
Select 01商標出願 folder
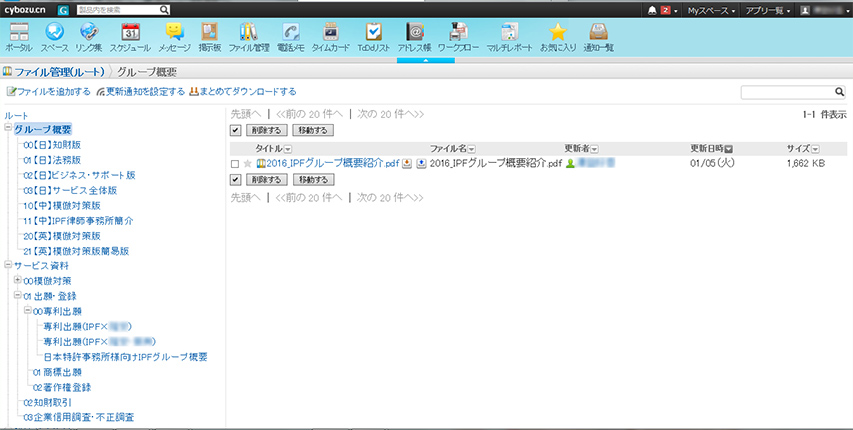(x=57, y=372)
